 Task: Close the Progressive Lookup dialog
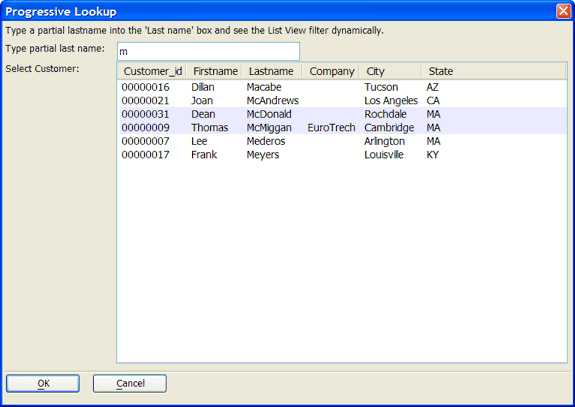pyautogui.click(x=563, y=11)
